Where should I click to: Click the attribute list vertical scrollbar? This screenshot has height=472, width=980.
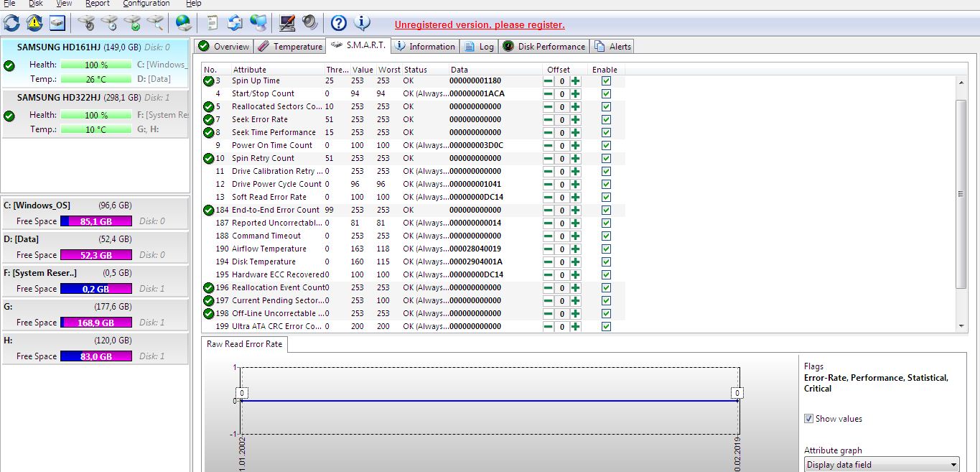962,194
